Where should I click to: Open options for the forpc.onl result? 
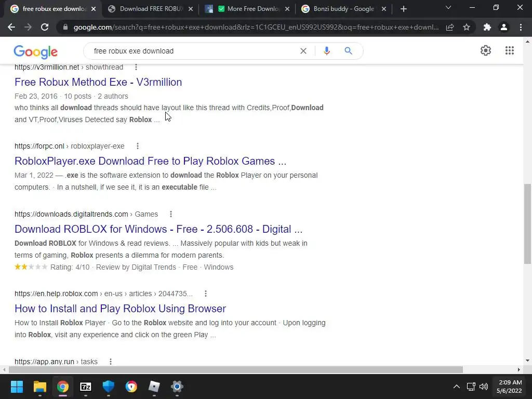point(137,146)
